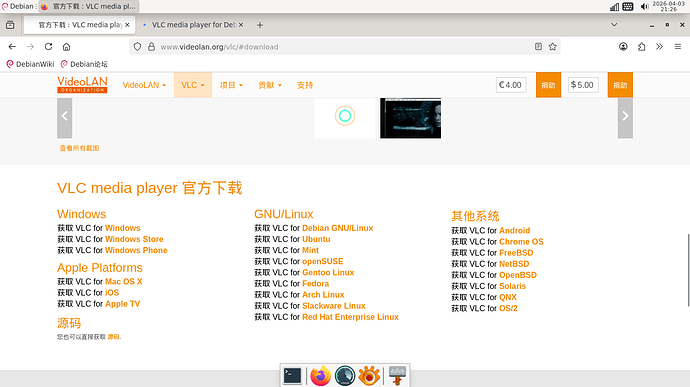This screenshot has height=387, width=690.
Task: Open the 支持 menu item
Action: tap(305, 85)
